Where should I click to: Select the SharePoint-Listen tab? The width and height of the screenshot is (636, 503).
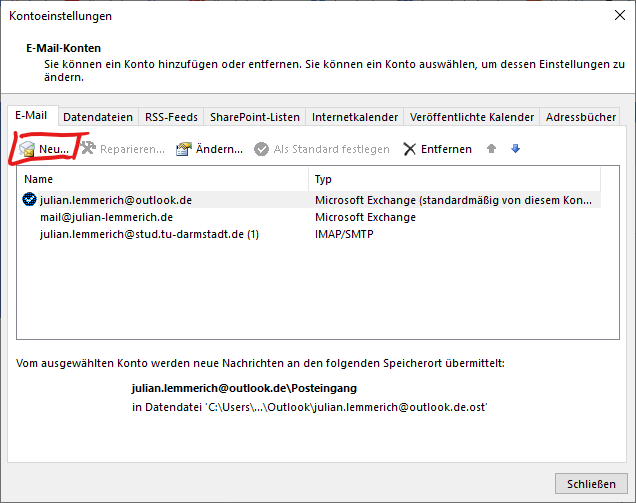253,117
